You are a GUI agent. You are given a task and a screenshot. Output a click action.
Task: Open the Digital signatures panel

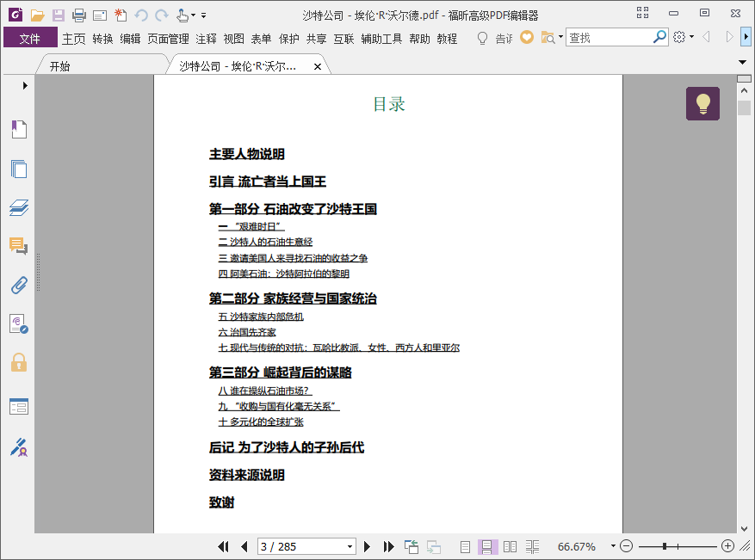pyautogui.click(x=19, y=323)
